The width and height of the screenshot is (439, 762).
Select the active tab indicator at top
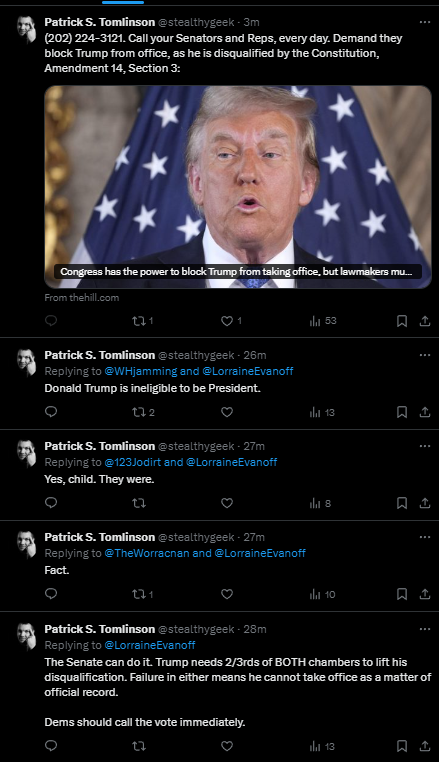point(123,2)
